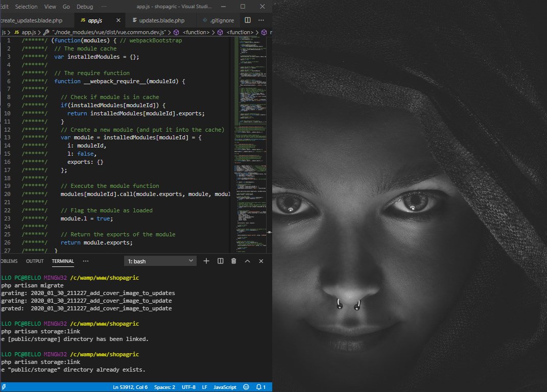The image size is (547, 392).
Task: Split the terminal pane
Action: click(221, 261)
